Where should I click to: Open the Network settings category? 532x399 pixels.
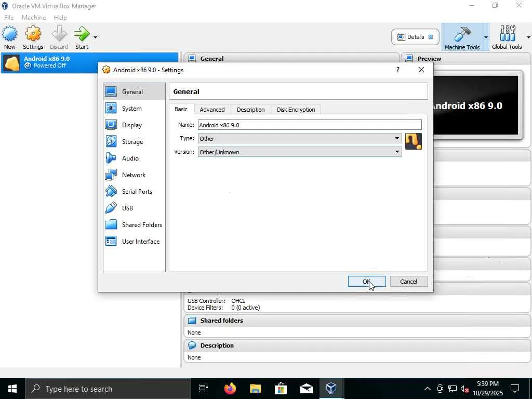[x=134, y=175]
